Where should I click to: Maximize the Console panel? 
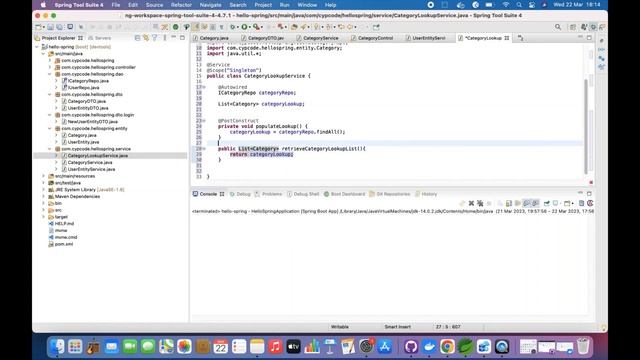589,193
